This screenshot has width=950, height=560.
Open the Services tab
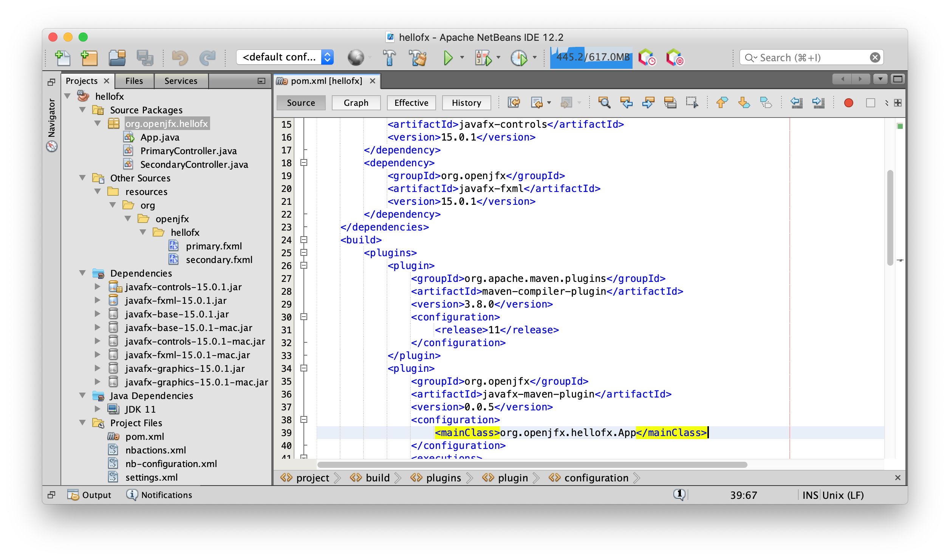pyautogui.click(x=181, y=81)
